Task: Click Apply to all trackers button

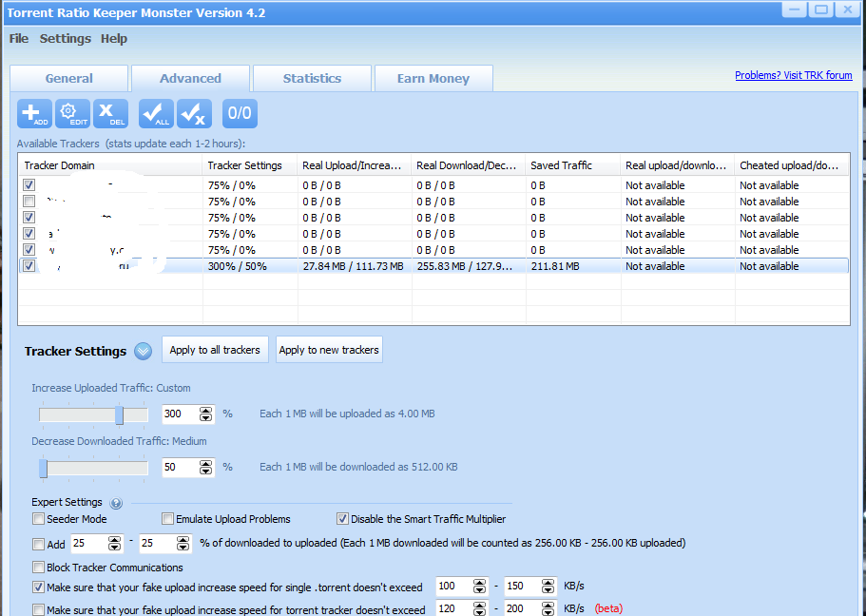Action: 215,350
